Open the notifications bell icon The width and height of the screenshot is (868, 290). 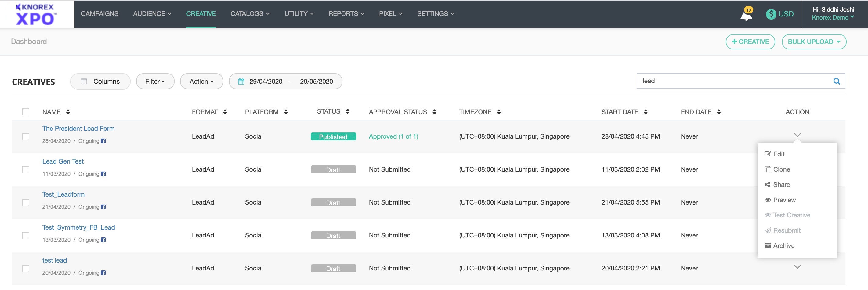[746, 15]
